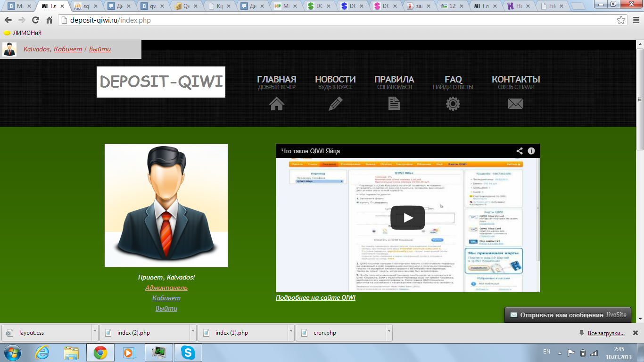Open the downloaded cron.php file
Image resolution: width=644 pixels, height=362 pixels.
tap(340, 332)
